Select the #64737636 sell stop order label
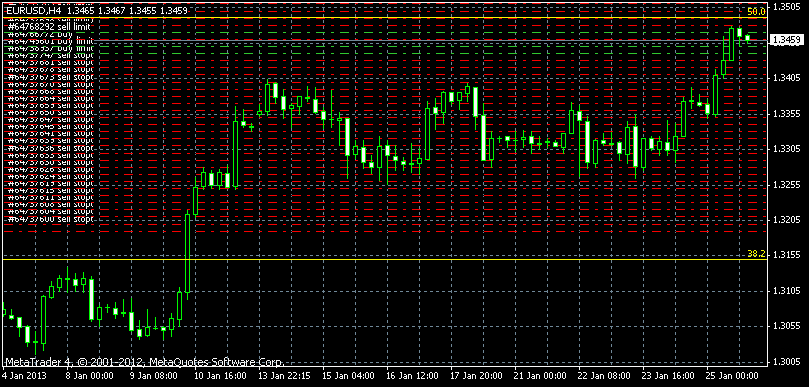The height and width of the screenshot is (387, 809). click(51, 148)
